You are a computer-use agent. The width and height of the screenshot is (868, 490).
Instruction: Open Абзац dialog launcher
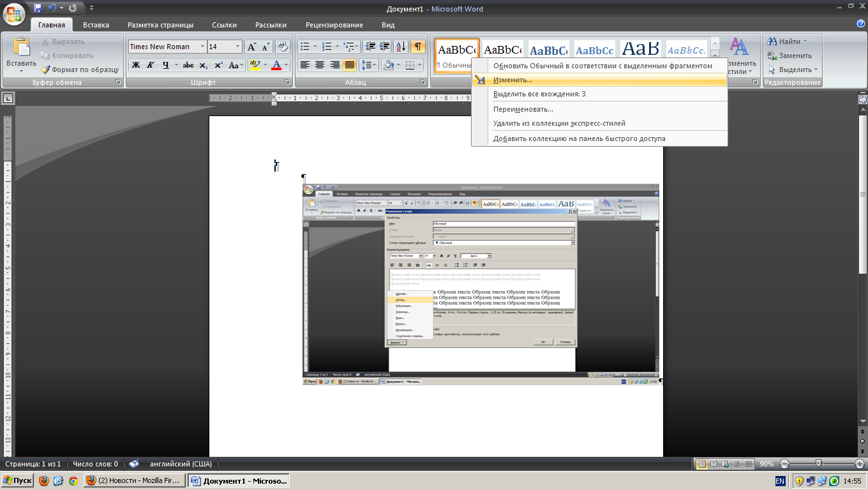(x=423, y=82)
